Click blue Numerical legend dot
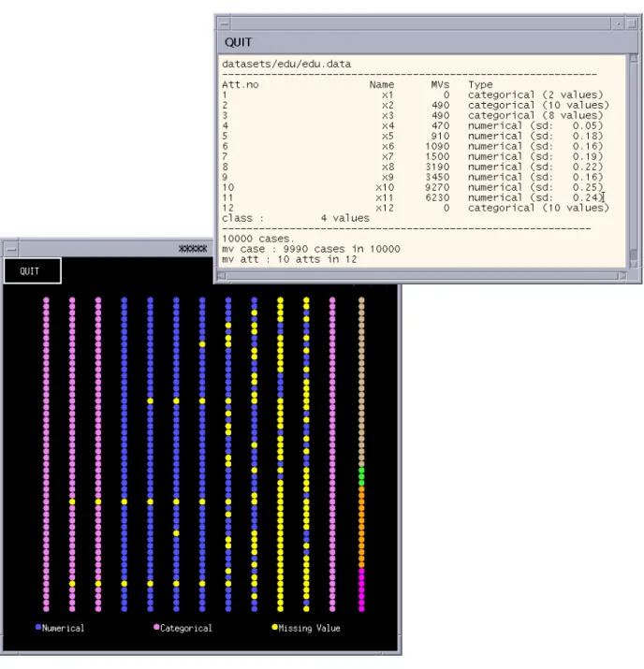 click(x=38, y=627)
